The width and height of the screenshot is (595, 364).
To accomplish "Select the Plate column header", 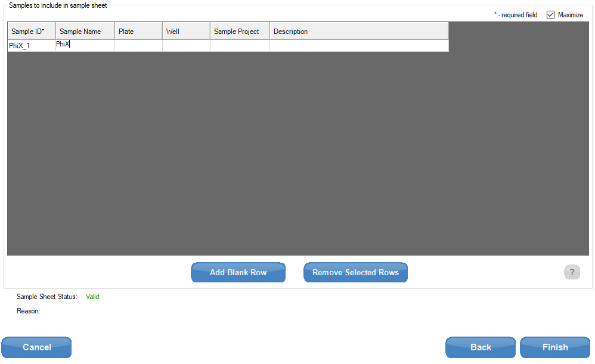I will click(138, 32).
